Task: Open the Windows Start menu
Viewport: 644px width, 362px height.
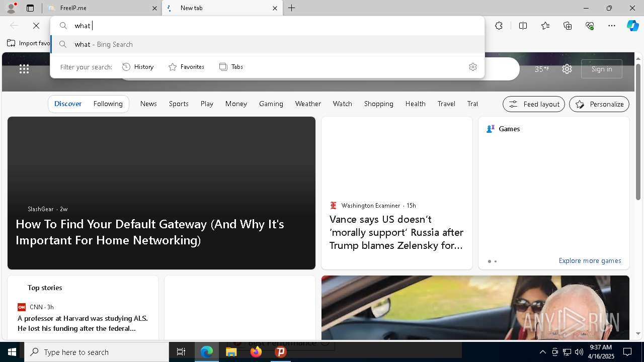Action: pyautogui.click(x=12, y=352)
